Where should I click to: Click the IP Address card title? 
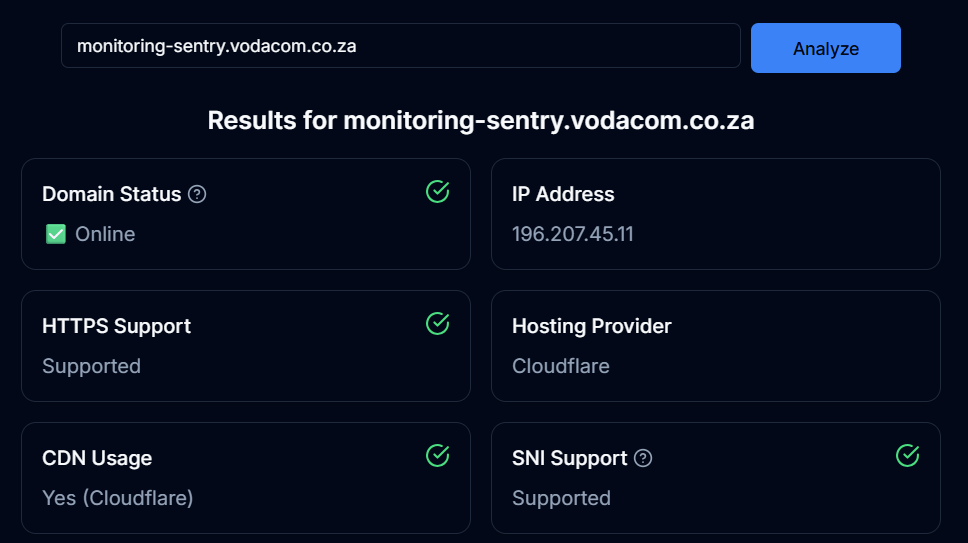point(563,194)
